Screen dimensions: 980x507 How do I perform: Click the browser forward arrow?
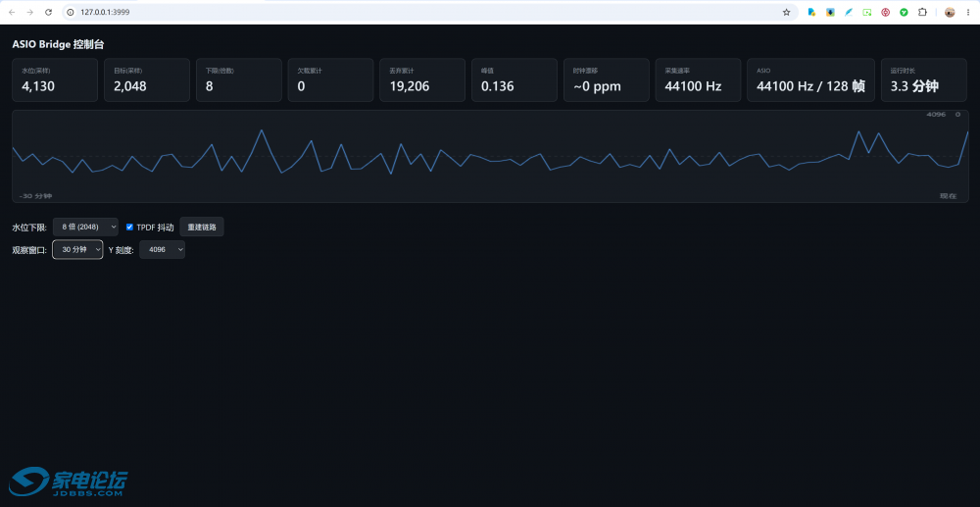29,12
